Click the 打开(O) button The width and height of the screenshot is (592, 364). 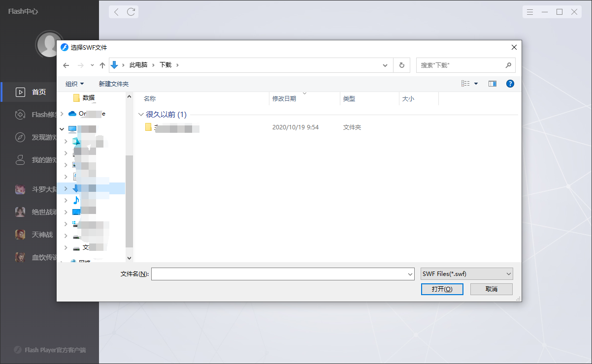click(442, 289)
